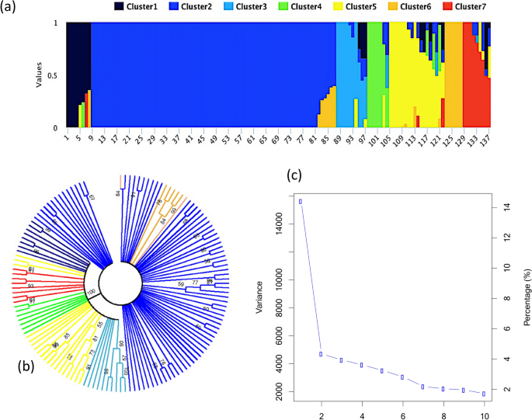Viewport: 532px width, 420px height.
Task: Select the blue Cluster2 legend swatch
Action: (x=201, y=9)
